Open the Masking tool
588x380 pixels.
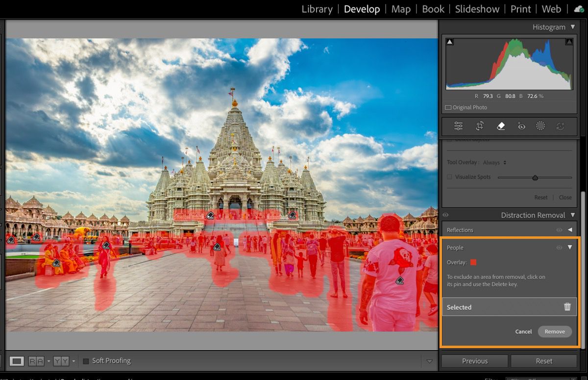click(x=541, y=126)
